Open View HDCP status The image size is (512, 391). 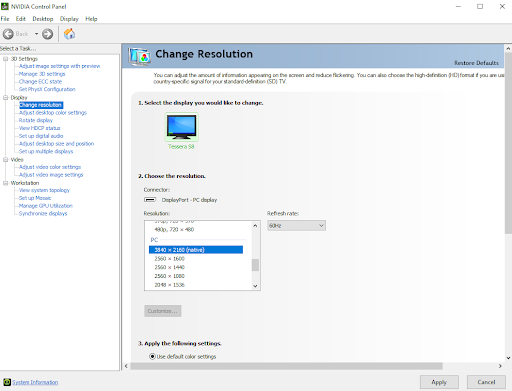tap(40, 128)
